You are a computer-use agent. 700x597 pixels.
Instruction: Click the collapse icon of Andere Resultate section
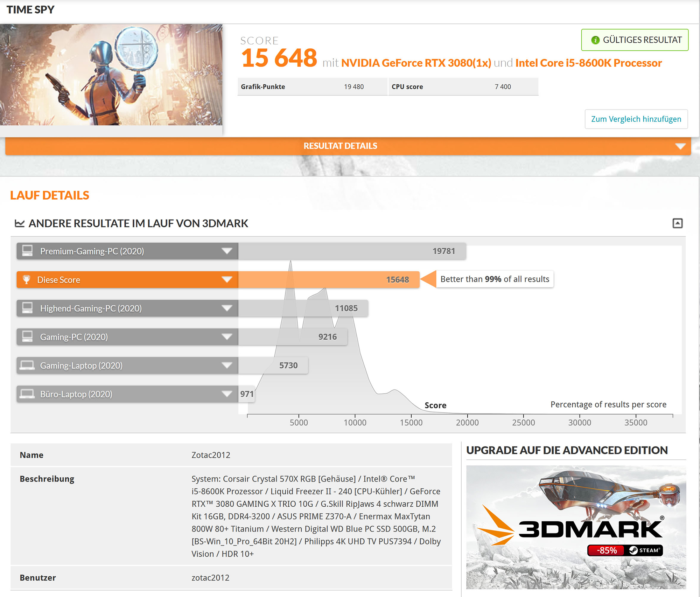677,223
